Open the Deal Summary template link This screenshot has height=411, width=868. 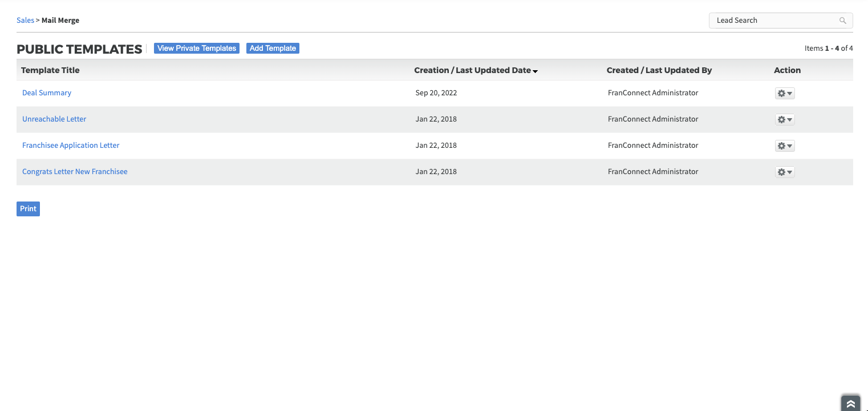47,93
